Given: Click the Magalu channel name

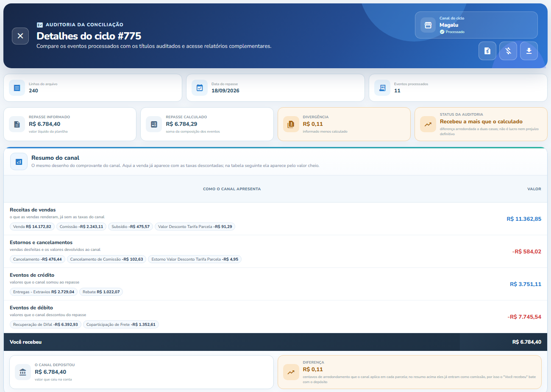Looking at the screenshot, I should (449, 25).
